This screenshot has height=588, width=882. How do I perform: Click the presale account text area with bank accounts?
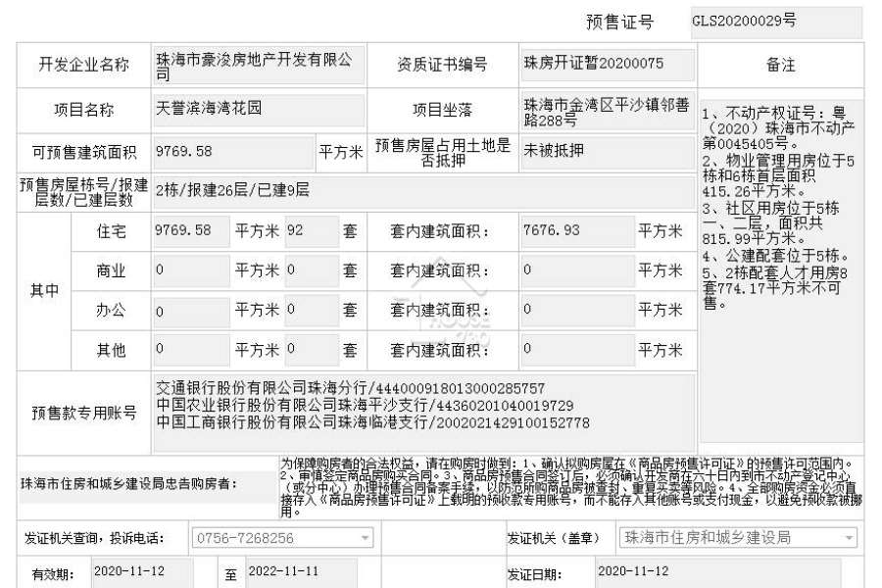coord(424,414)
